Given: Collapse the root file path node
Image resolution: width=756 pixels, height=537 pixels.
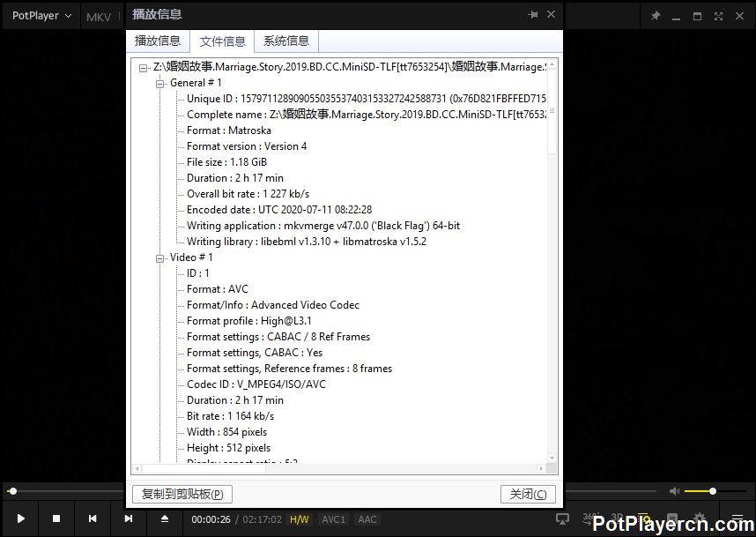Looking at the screenshot, I should 144,68.
